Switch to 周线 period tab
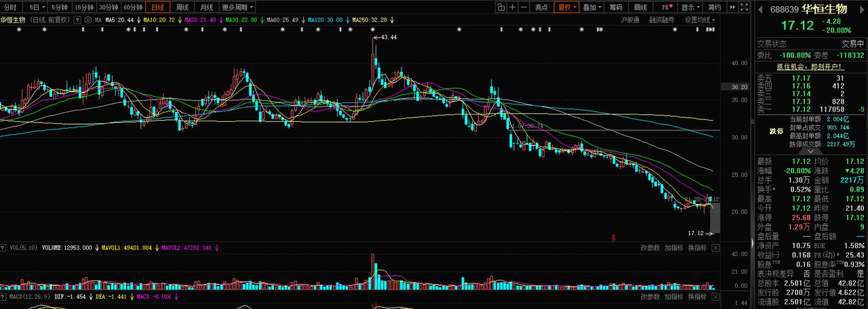 [182, 7]
